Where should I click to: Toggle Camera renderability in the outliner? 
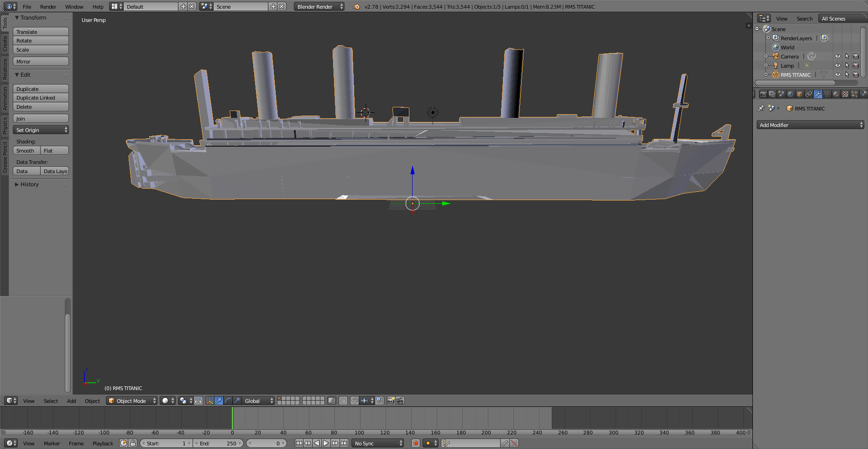pyautogui.click(x=856, y=56)
